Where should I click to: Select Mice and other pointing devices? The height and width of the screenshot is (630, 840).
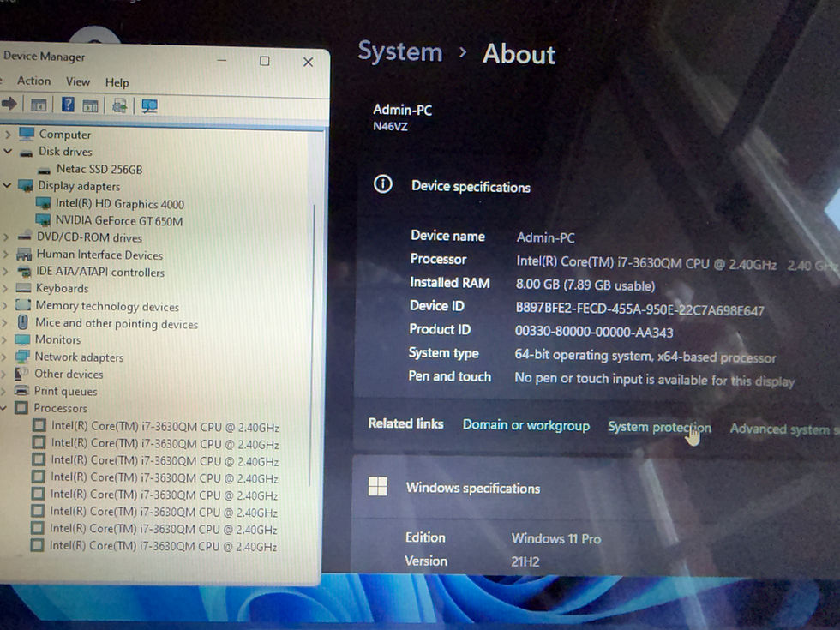(117, 324)
